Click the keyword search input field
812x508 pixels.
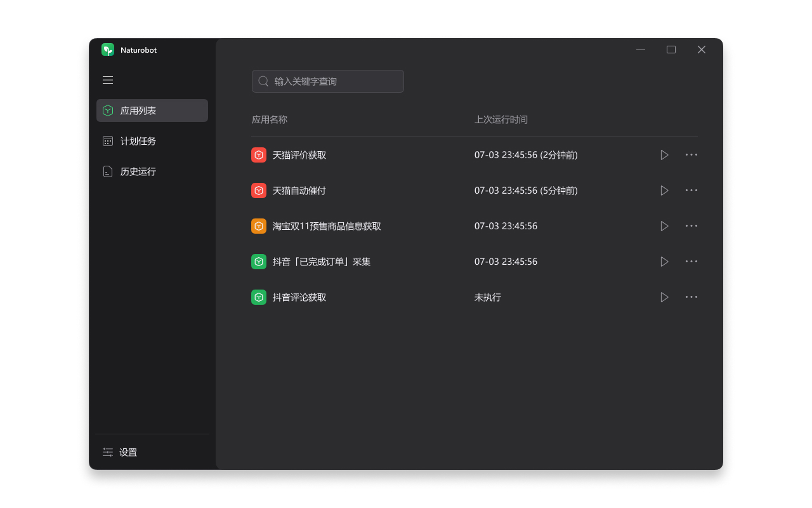pos(328,81)
